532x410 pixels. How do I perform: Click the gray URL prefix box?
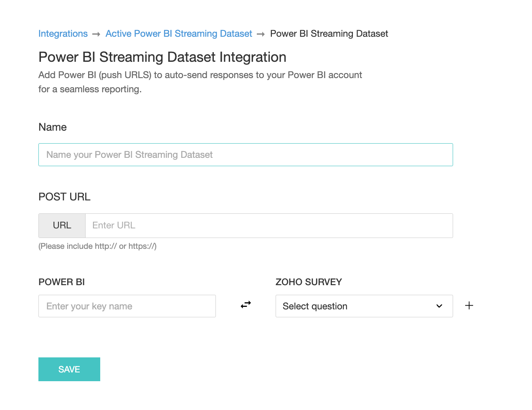[62, 225]
